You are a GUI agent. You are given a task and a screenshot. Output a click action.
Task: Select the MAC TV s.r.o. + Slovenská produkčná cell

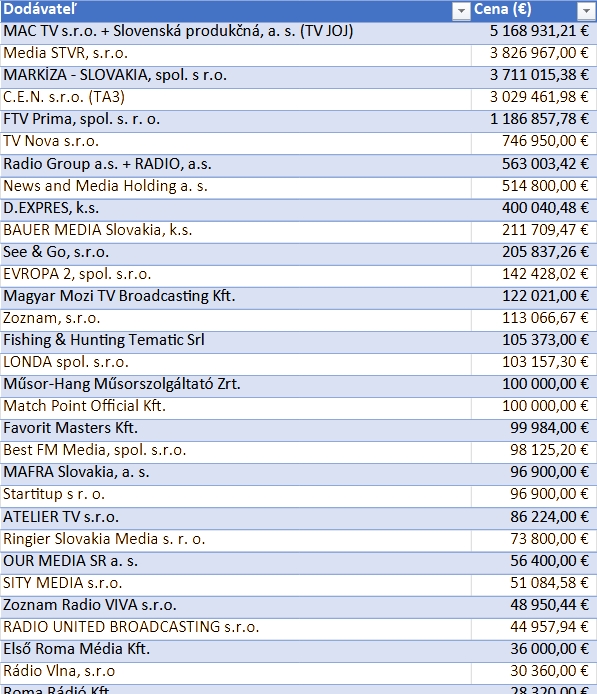pyautogui.click(x=236, y=32)
